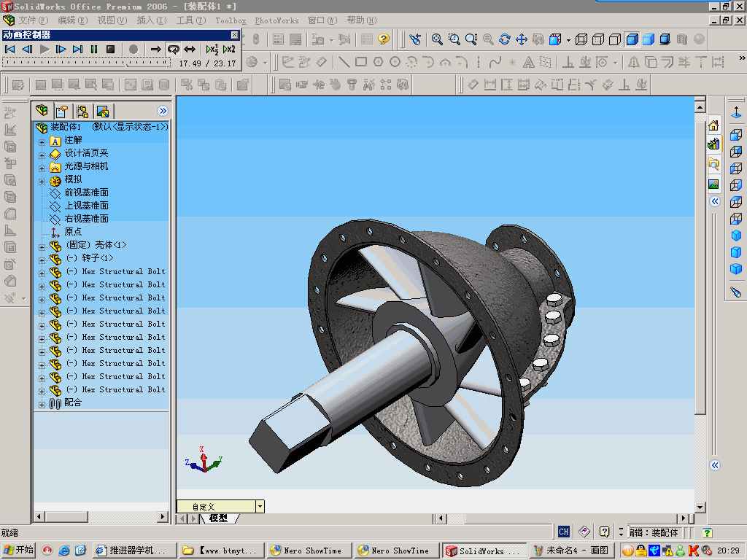747x560 pixels.
Task: Switch to Nero ShowTime first taskbar window
Action: [309, 551]
